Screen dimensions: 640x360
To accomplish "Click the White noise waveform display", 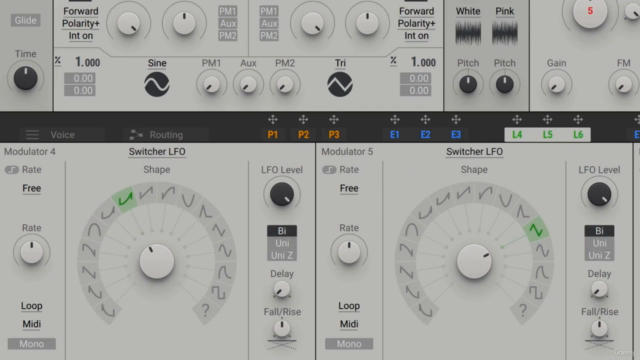I will click(x=468, y=33).
